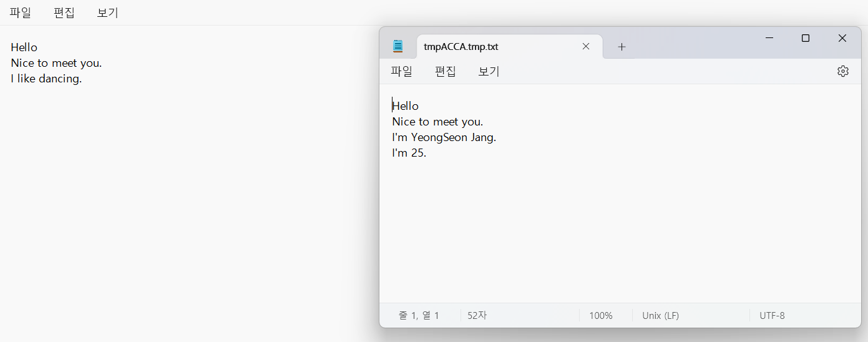Click the '52자' character count

click(x=477, y=316)
